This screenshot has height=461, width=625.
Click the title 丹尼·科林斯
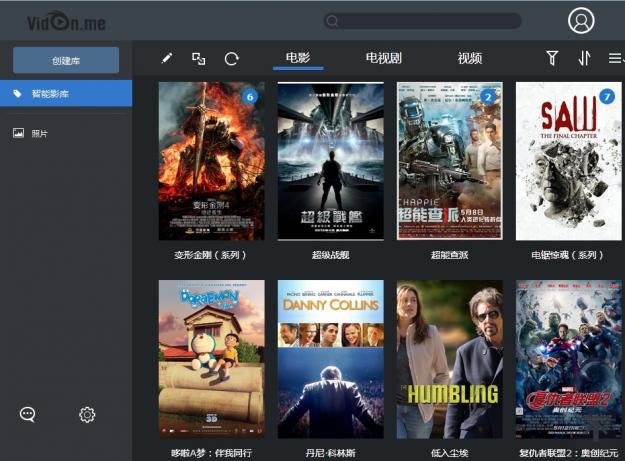[x=330, y=453]
